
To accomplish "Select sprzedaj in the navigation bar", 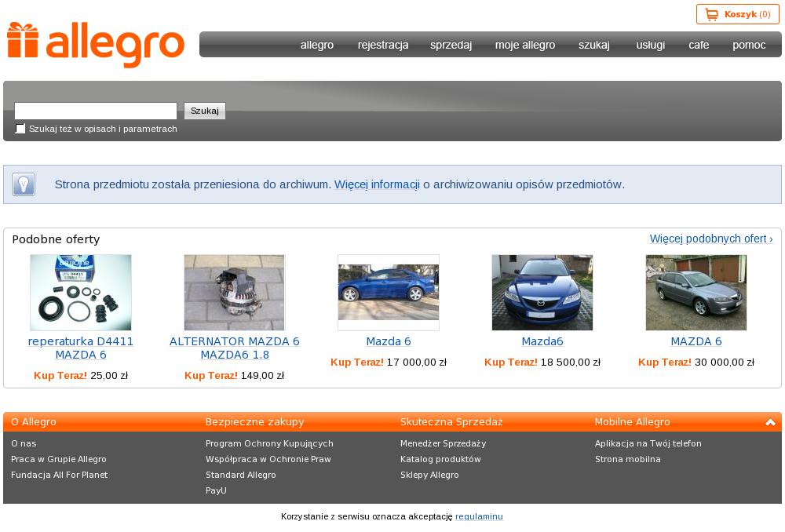I will click(451, 45).
